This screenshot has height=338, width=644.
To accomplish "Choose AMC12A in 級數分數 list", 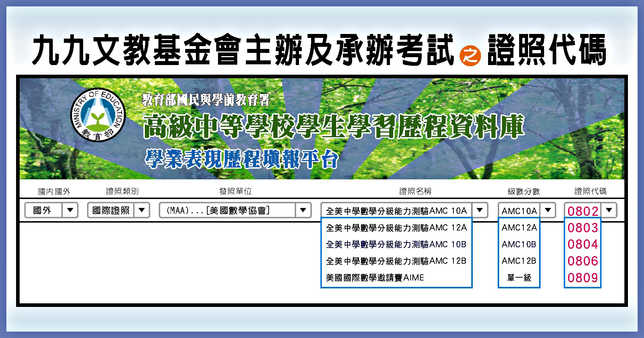I will (519, 228).
